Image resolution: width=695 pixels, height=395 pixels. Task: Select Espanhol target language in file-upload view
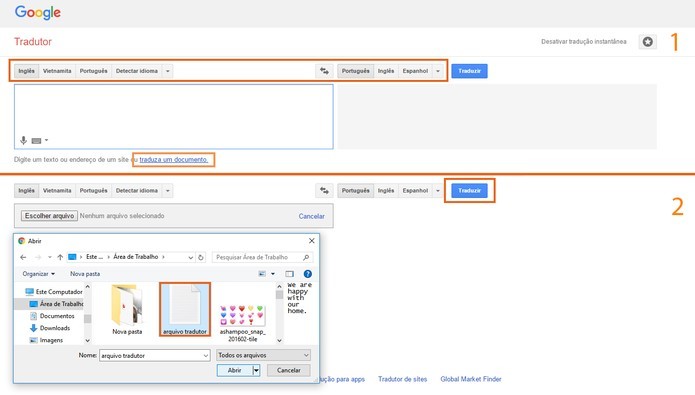pos(415,191)
